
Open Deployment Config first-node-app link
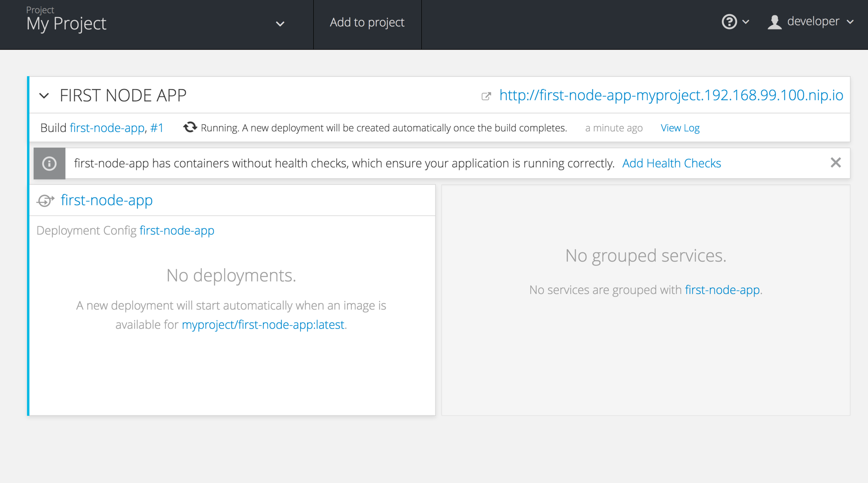177,230
